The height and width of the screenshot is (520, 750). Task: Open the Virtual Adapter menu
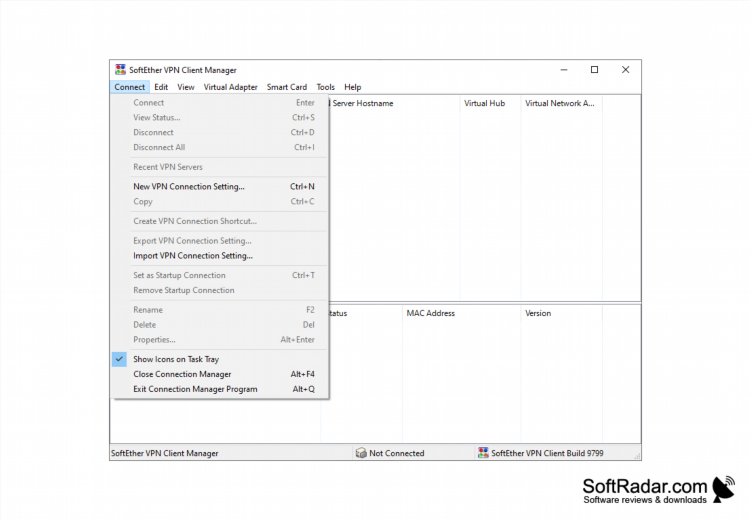point(231,87)
